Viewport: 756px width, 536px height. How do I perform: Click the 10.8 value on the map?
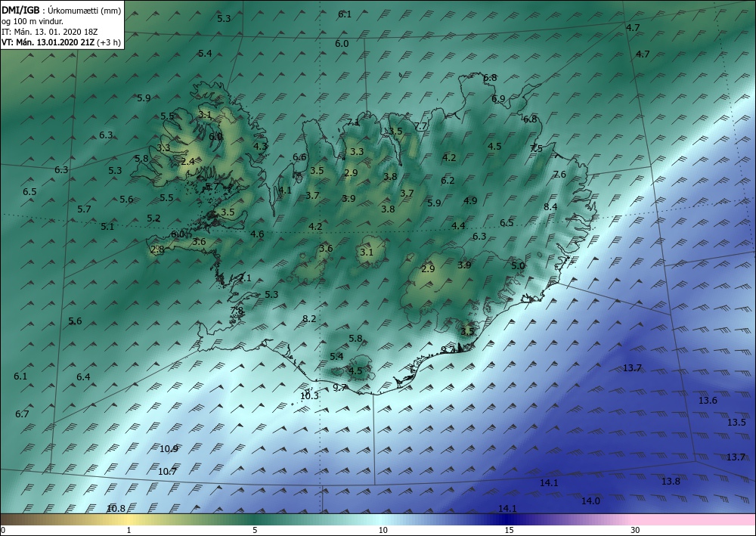click(116, 509)
